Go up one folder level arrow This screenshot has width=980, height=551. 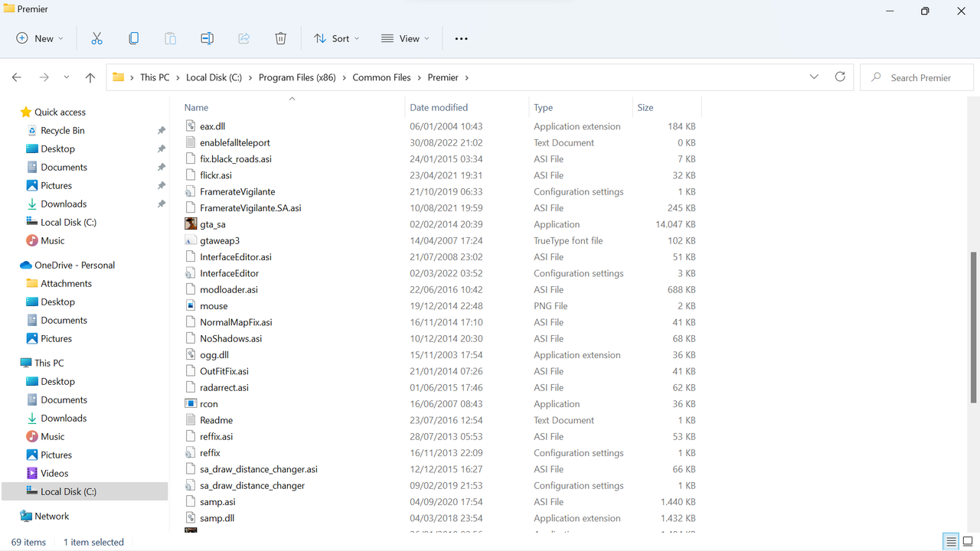(90, 77)
